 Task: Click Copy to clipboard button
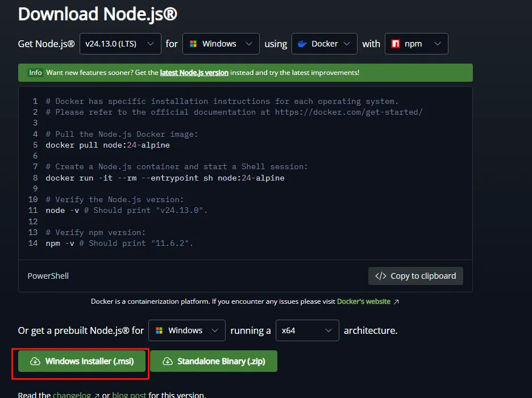click(415, 276)
